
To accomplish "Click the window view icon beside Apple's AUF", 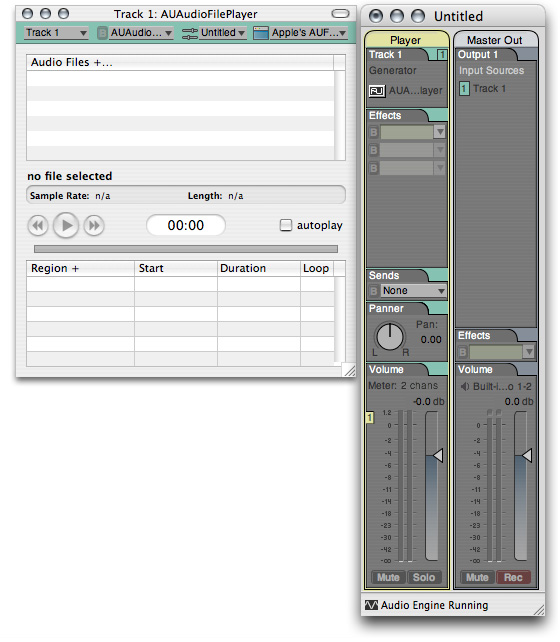I will pyautogui.click(x=261, y=33).
